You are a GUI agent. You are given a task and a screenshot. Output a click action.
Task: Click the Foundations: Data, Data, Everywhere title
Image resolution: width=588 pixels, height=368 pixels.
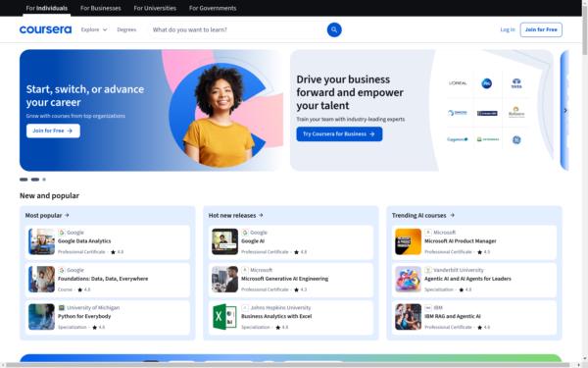click(103, 279)
